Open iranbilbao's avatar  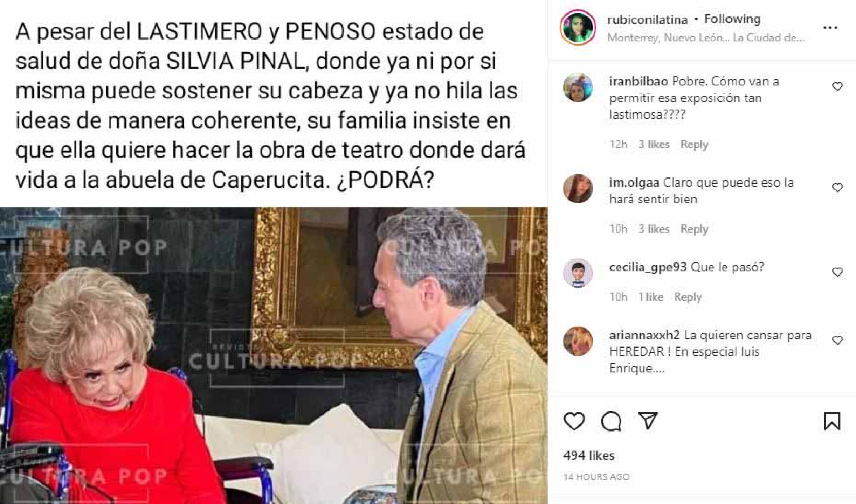click(578, 87)
